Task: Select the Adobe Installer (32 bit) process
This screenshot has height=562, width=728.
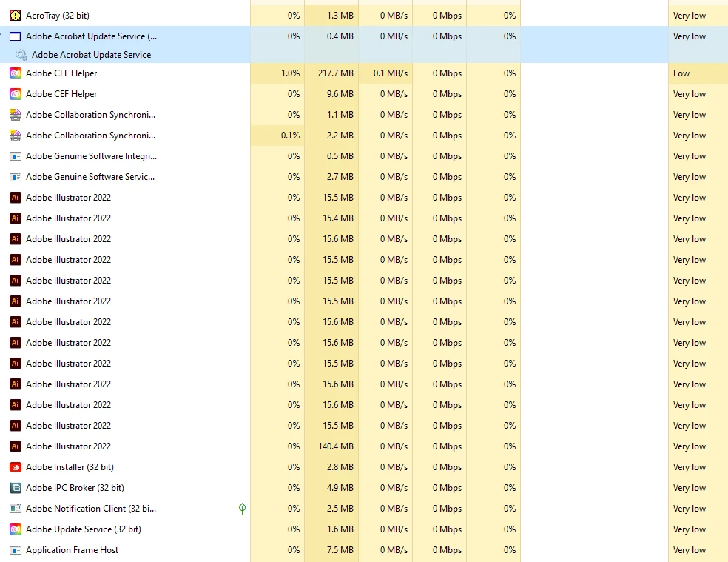Action: [x=70, y=467]
